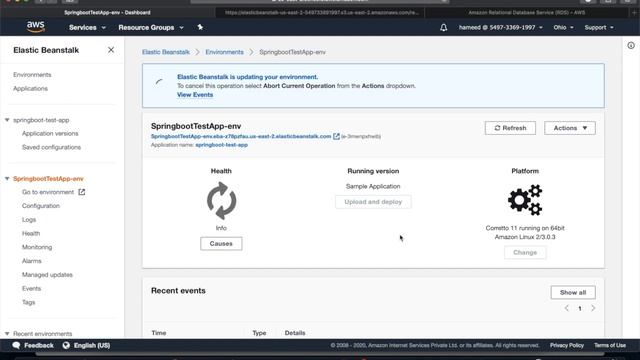This screenshot has width=640, height=360.
Task: Click the Time column header
Action: [x=159, y=333]
